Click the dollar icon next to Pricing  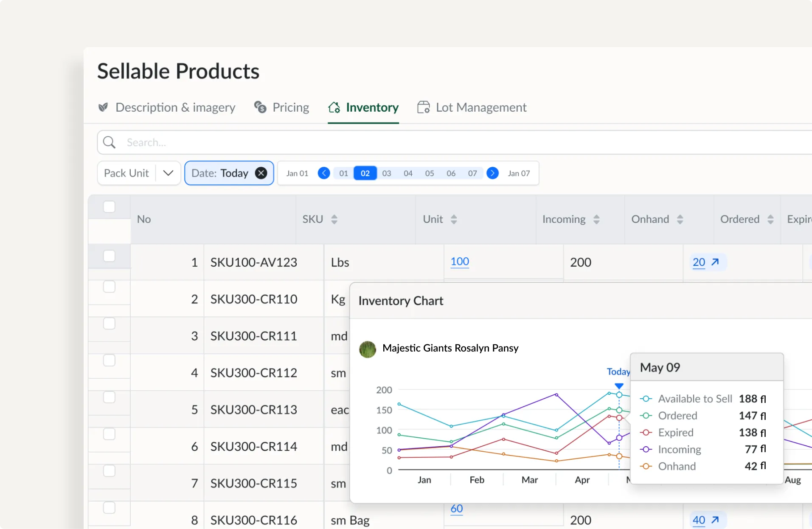(260, 107)
